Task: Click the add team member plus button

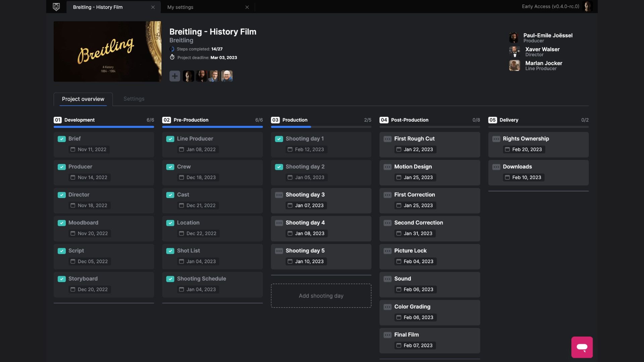Action: [x=174, y=75]
